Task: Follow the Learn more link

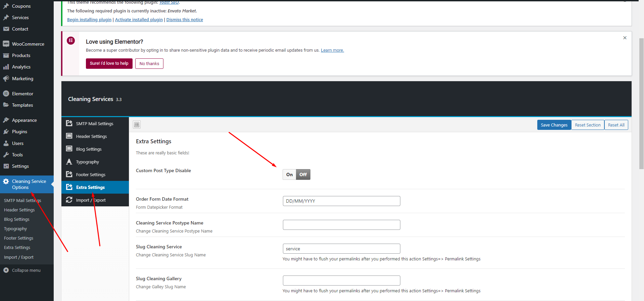Action: 332,50
